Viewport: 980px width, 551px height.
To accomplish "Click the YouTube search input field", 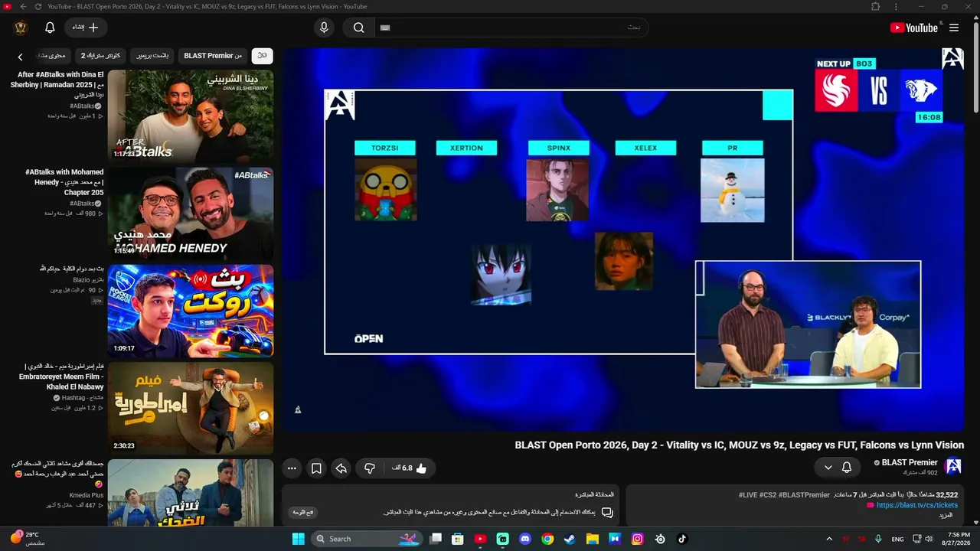I will click(511, 28).
